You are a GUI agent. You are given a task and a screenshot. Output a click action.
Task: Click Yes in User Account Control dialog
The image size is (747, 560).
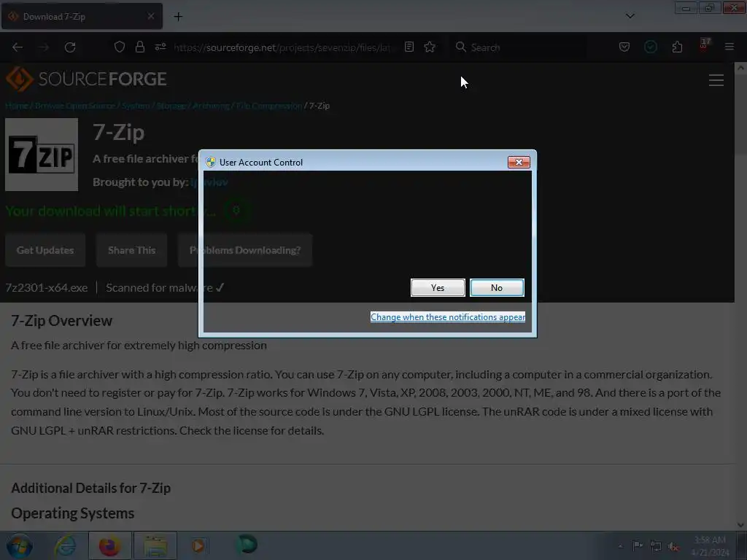coord(438,287)
